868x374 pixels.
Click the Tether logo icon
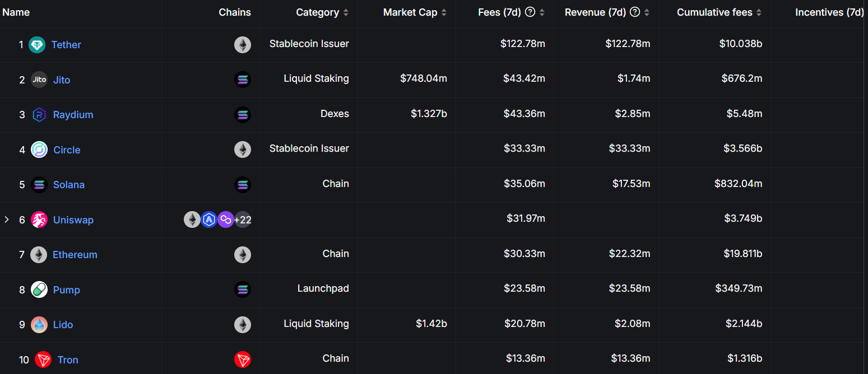[38, 45]
